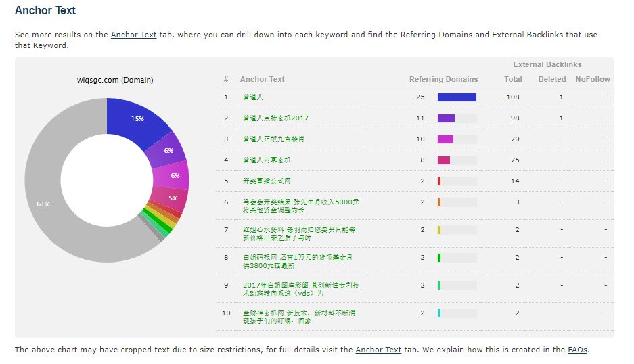Click the Deleted column header
This screenshot has height=364, width=634.
[551, 79]
